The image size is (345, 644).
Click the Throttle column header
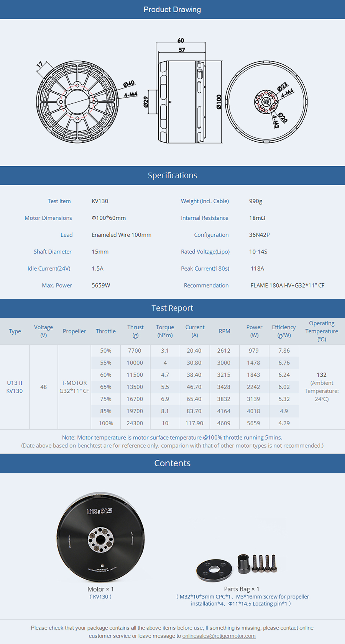coord(106,331)
